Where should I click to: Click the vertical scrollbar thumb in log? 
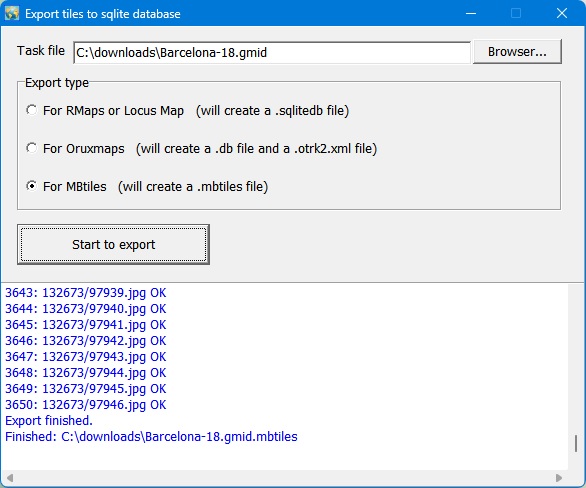click(576, 443)
